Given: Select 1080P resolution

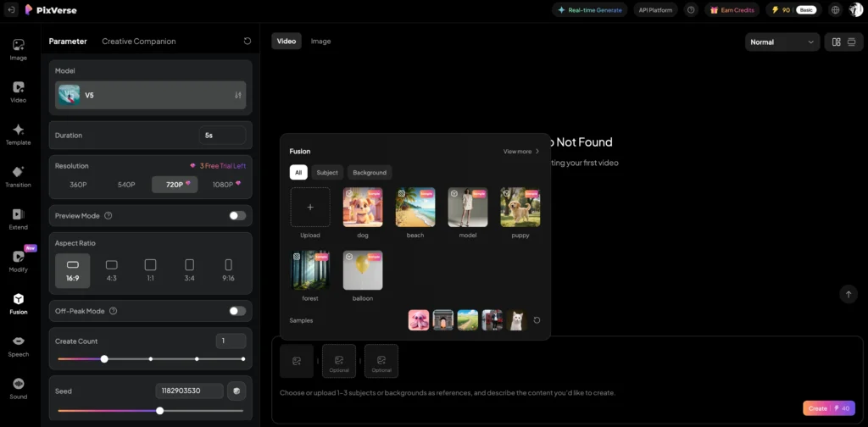Looking at the screenshot, I should tap(223, 185).
